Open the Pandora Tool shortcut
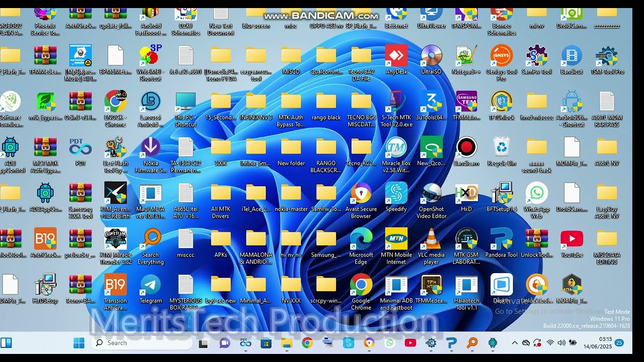The image size is (644, 362). [x=502, y=243]
